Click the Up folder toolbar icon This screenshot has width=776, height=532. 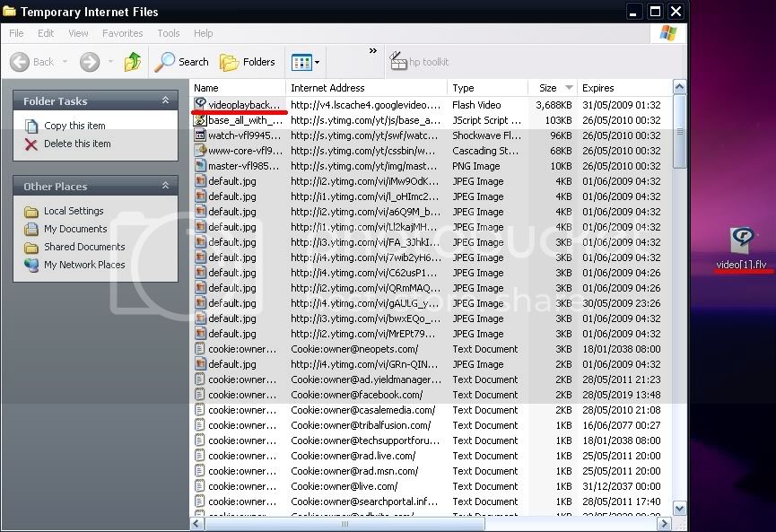click(133, 62)
